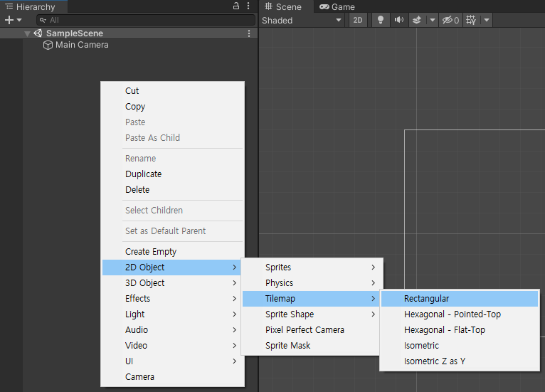Choose Sprite Mask from 2D Object
The height and width of the screenshot is (392, 545).
(312, 346)
